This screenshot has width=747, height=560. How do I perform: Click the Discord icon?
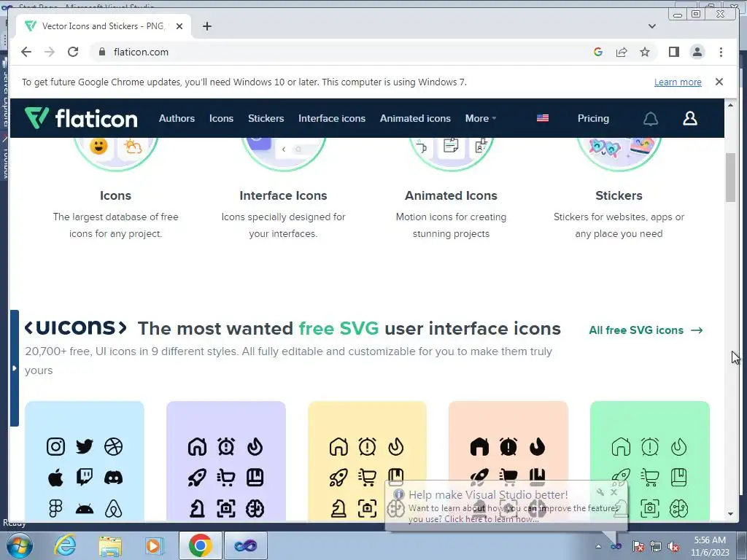tap(113, 478)
